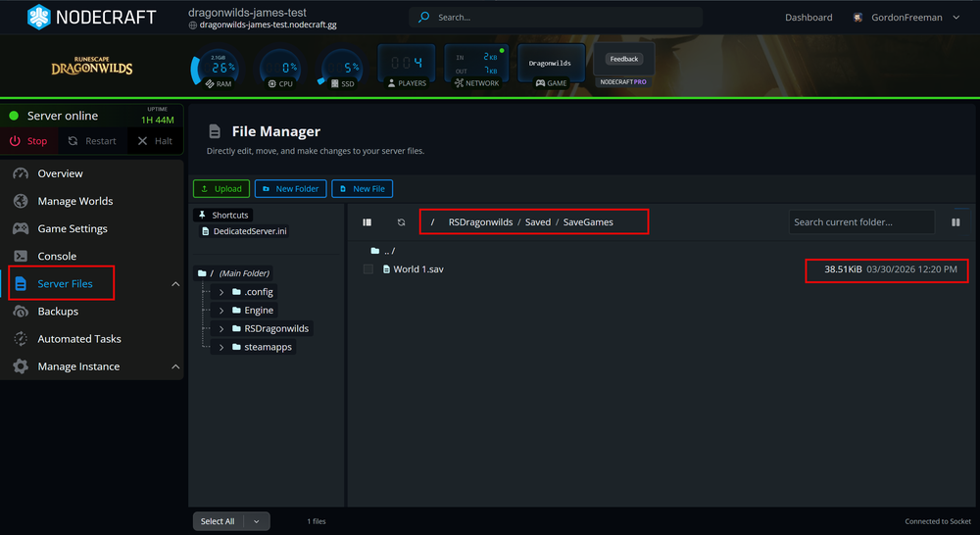Create a New File
980x535 pixels.
point(362,189)
